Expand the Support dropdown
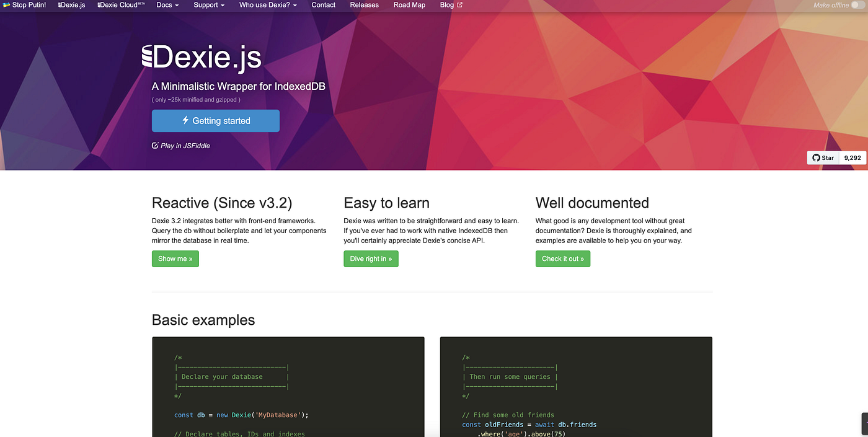 (209, 5)
